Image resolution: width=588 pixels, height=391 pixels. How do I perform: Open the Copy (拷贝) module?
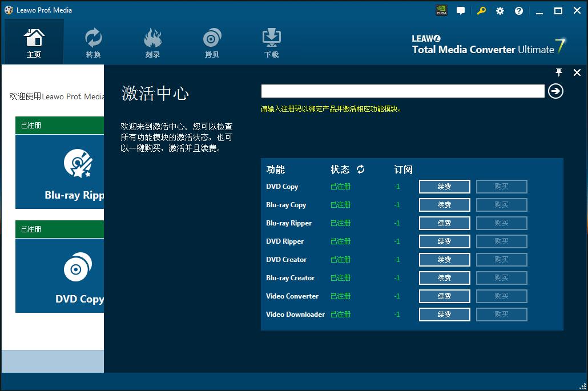pyautogui.click(x=212, y=43)
